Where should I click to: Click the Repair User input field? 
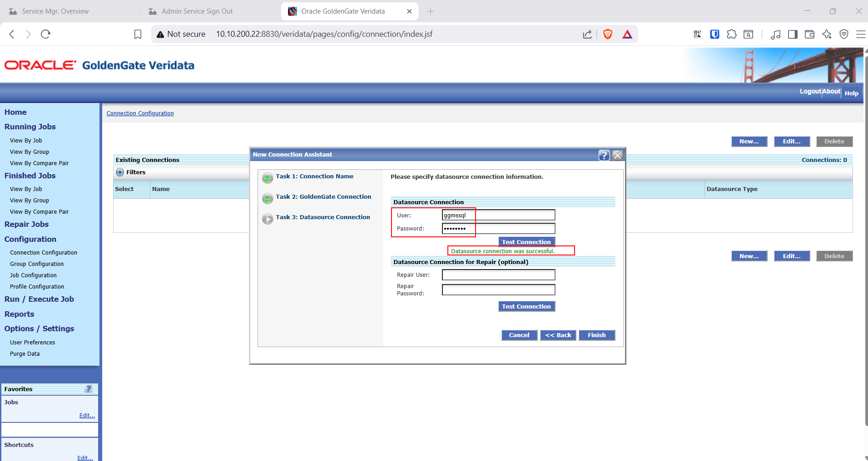(498, 275)
